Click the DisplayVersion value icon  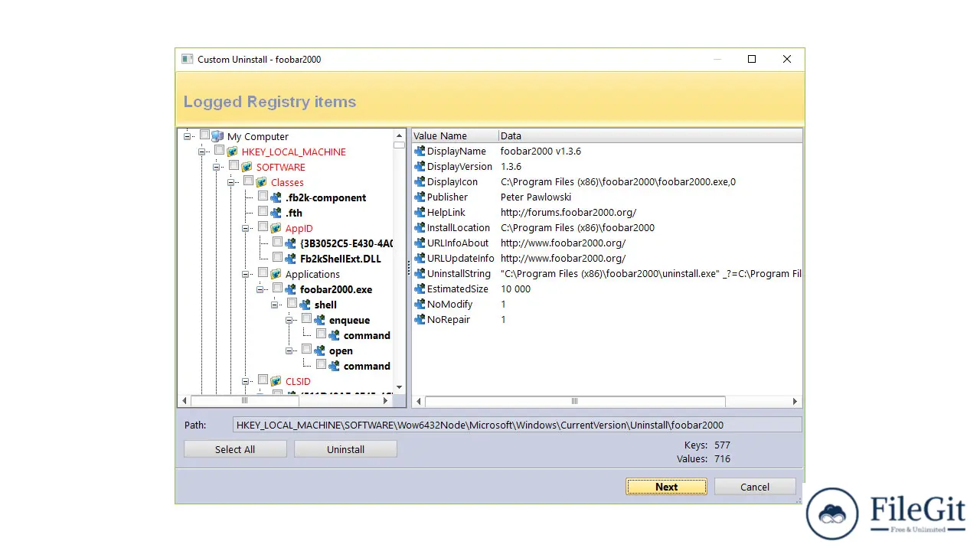420,167
